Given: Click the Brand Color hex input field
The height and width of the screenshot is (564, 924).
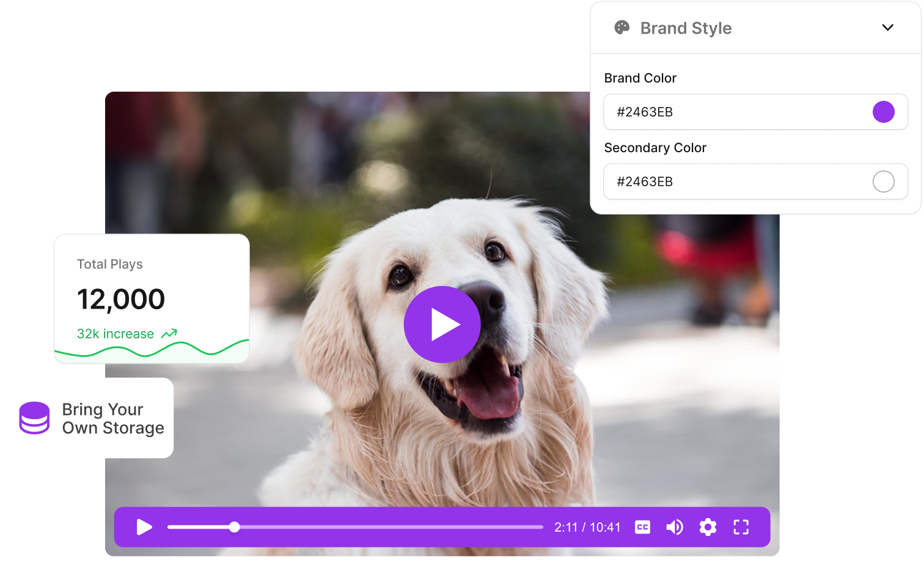Looking at the screenshot, I should 733,112.
